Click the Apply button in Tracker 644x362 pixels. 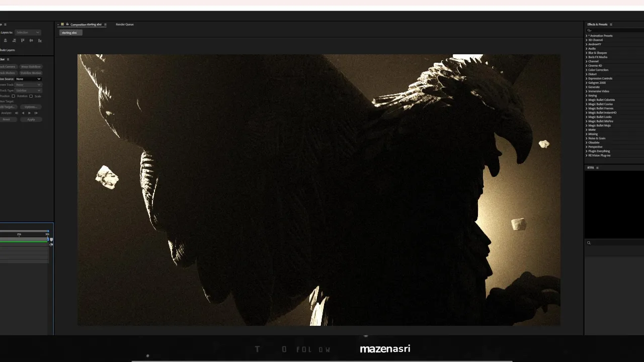[x=31, y=120]
